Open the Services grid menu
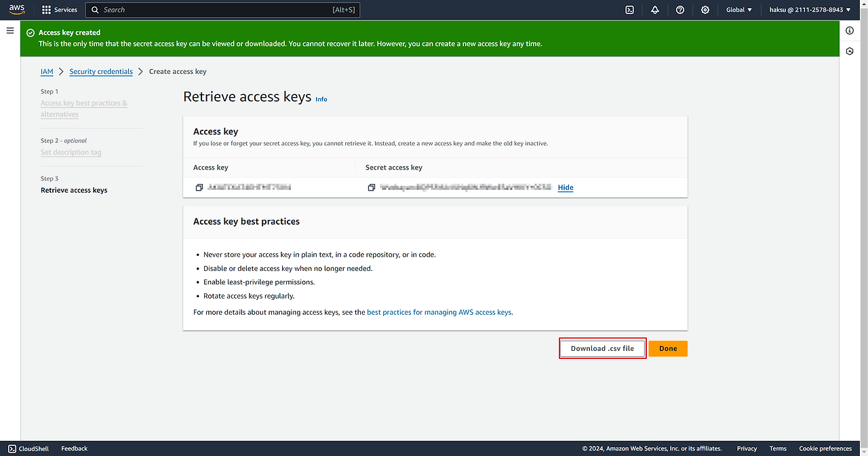Screen dimensions: 868x456 click(60, 10)
